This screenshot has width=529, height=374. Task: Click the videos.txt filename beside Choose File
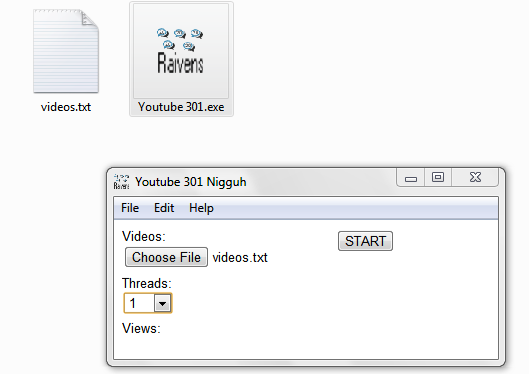coord(240,258)
